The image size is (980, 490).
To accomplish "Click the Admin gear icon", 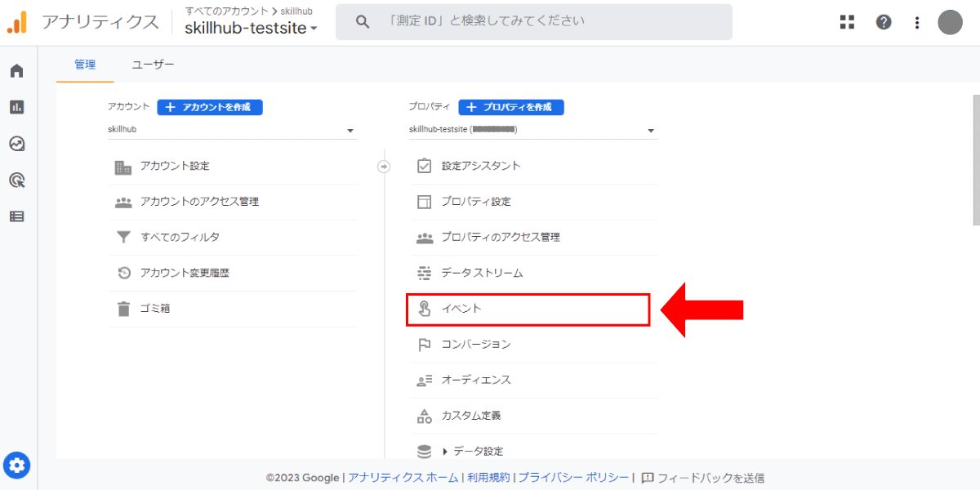I will (x=17, y=465).
